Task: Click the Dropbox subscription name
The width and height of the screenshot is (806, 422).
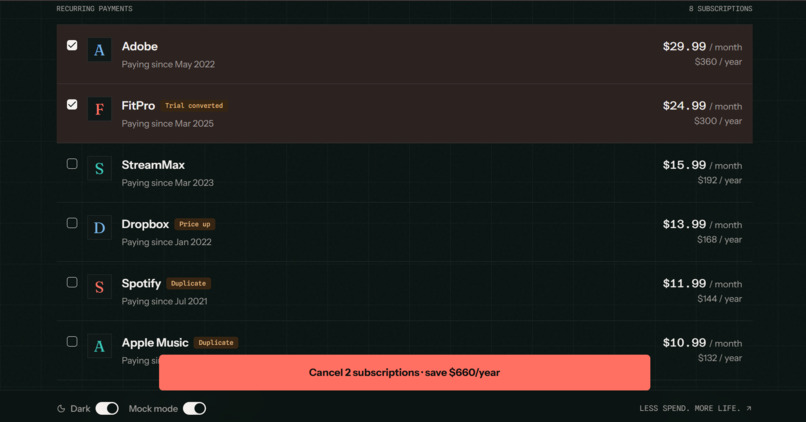Action: pos(145,224)
